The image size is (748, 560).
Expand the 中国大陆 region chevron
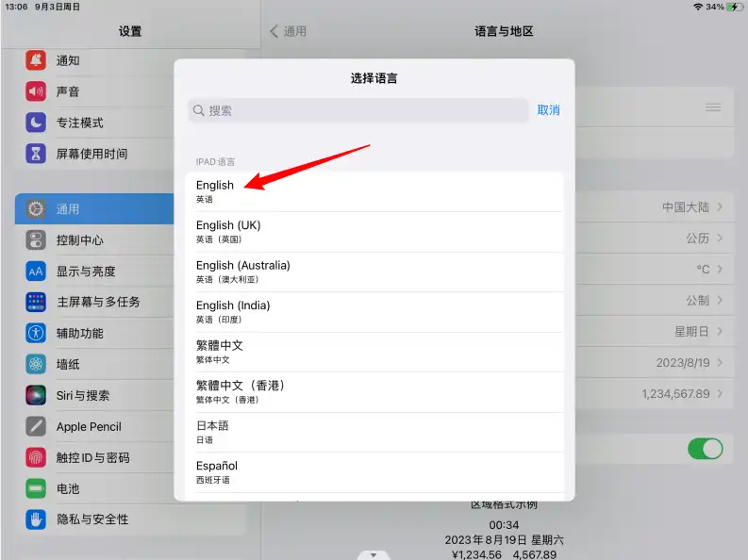[x=720, y=207]
